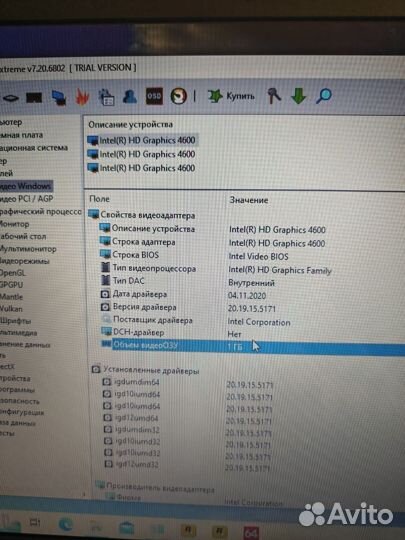Select the third Intel(R) HD Graphics 4600 entry

pyautogui.click(x=142, y=168)
